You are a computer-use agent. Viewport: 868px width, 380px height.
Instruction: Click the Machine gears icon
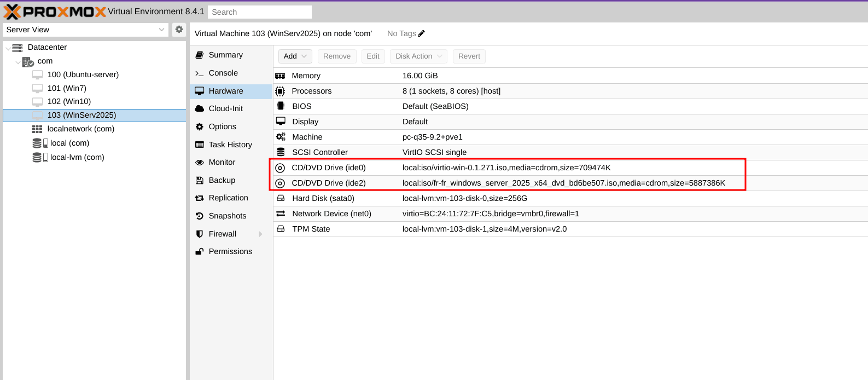click(x=281, y=137)
